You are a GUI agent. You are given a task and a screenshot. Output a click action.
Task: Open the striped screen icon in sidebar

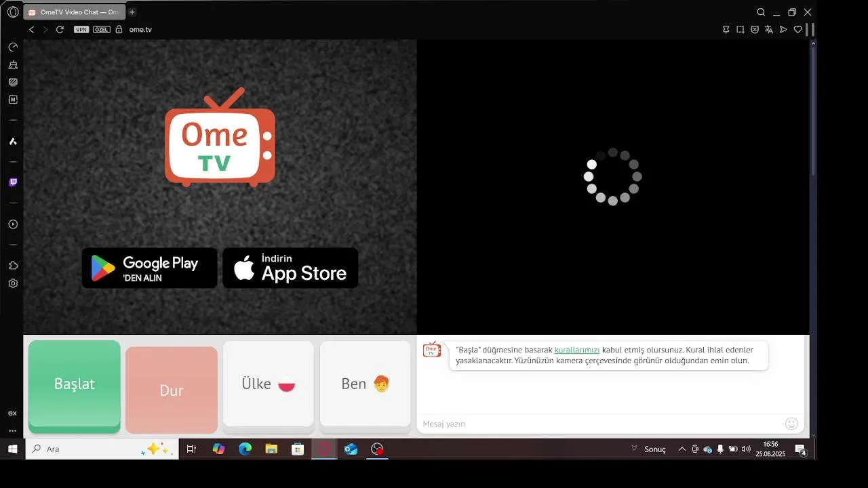[x=13, y=82]
